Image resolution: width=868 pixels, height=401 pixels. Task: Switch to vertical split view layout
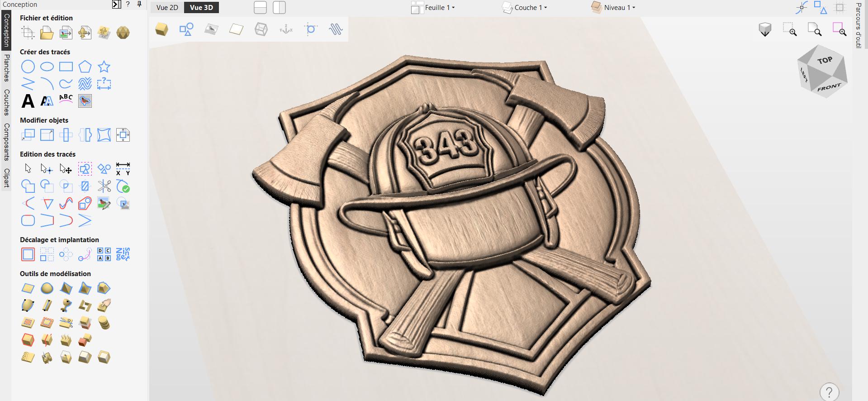tap(279, 8)
